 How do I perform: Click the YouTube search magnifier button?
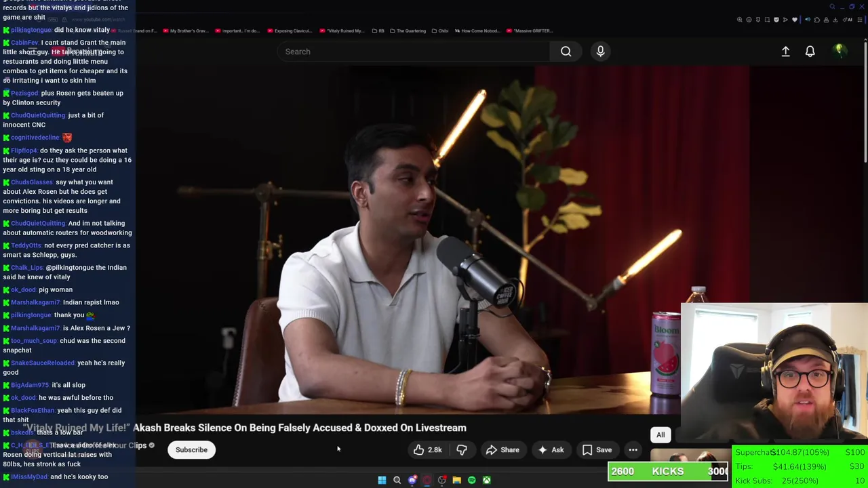tap(566, 52)
